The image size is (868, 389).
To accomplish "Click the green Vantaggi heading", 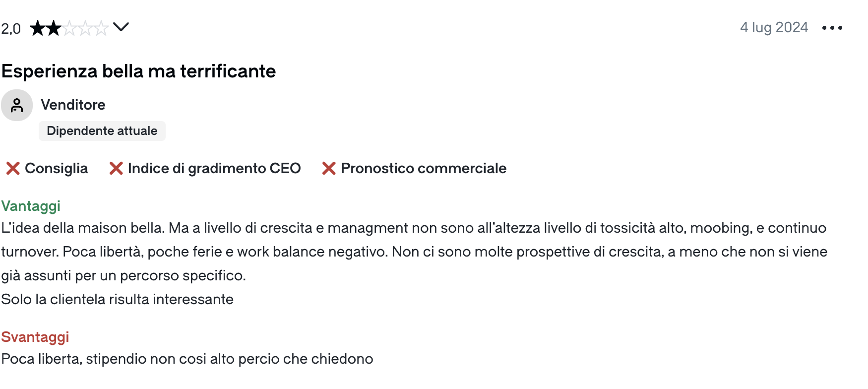I will coord(31,206).
